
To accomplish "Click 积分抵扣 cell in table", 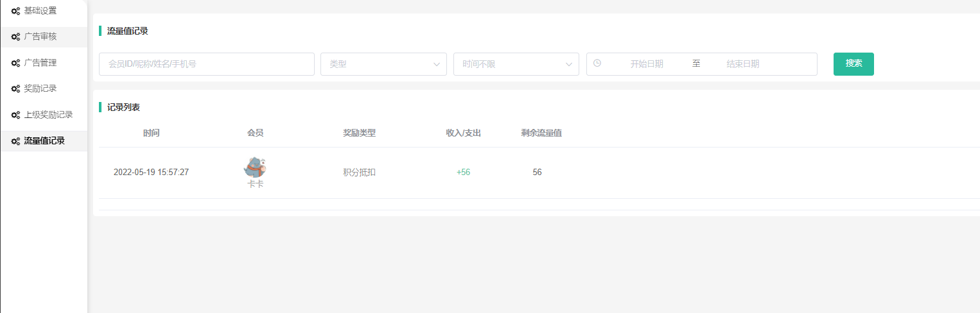I will tap(359, 173).
